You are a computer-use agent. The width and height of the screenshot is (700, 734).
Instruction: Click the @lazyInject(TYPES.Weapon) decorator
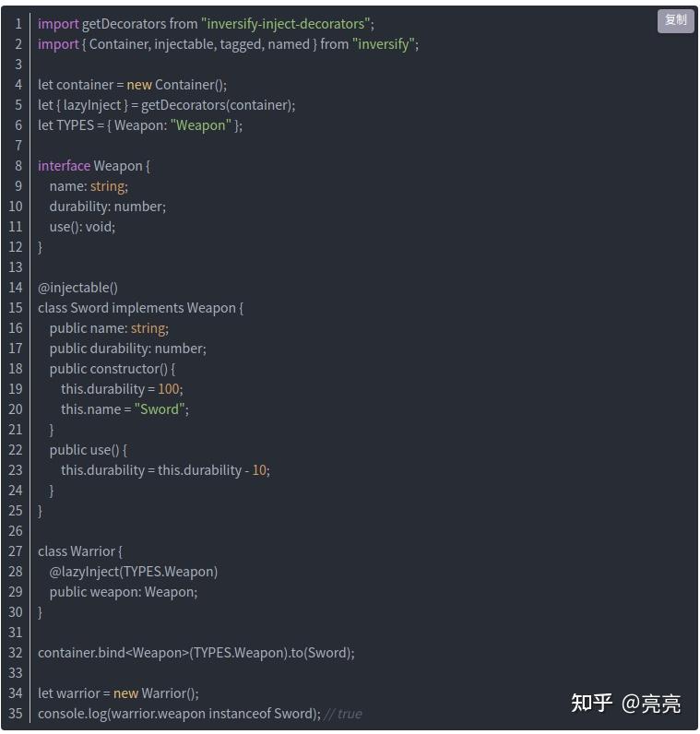coord(134,572)
